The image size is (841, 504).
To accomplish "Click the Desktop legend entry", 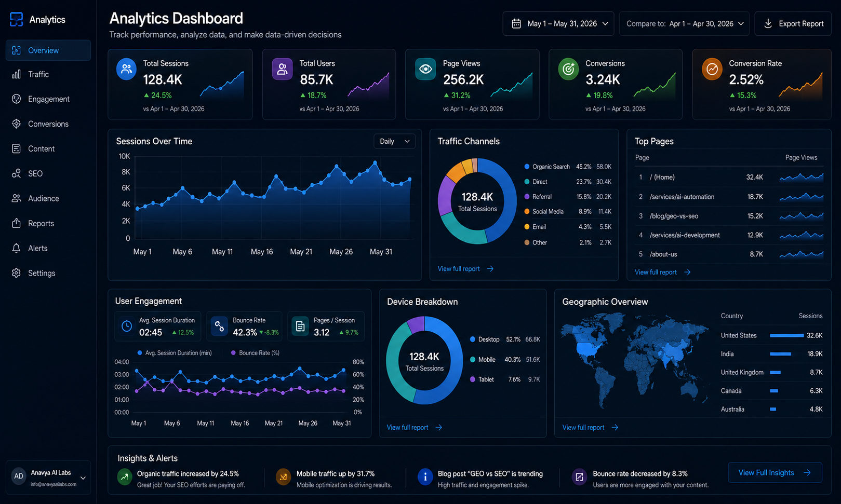I will (x=505, y=339).
